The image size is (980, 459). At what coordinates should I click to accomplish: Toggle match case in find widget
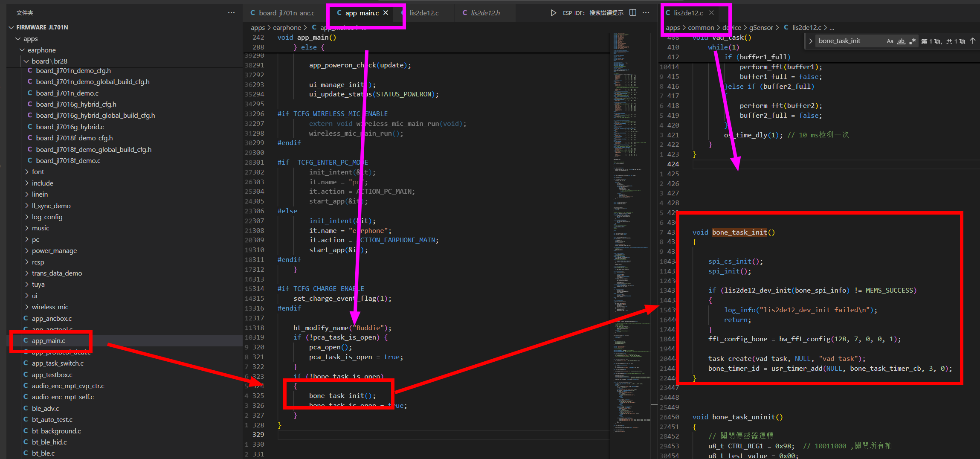click(x=890, y=41)
